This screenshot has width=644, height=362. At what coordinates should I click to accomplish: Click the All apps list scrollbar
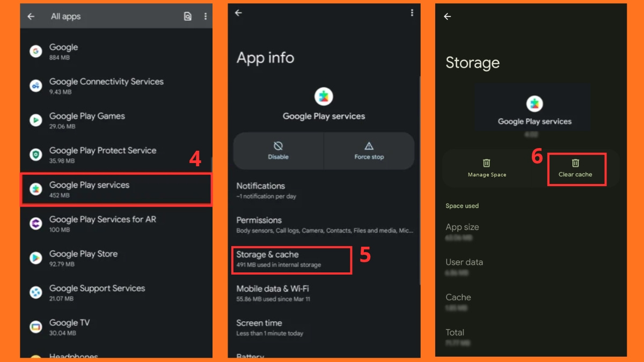coord(211,164)
